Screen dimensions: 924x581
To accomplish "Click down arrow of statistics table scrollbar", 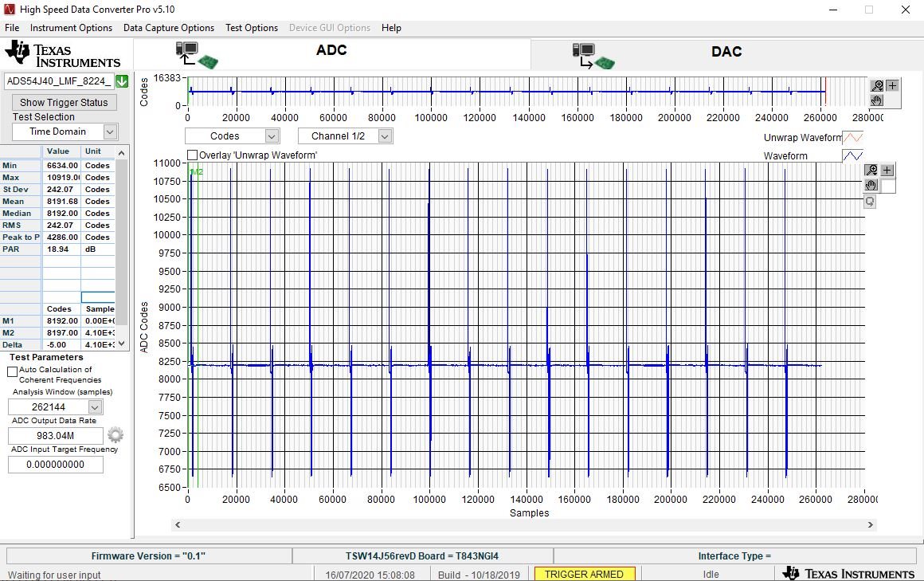I will click(121, 343).
